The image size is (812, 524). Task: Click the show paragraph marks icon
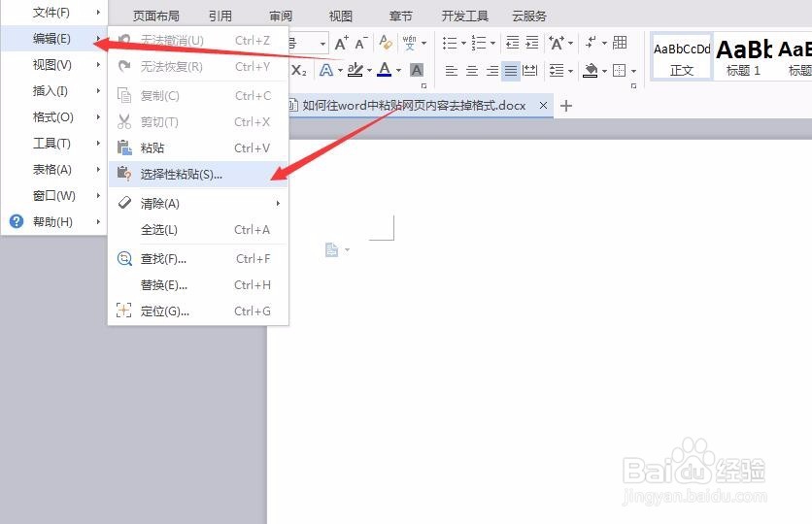tap(591, 43)
